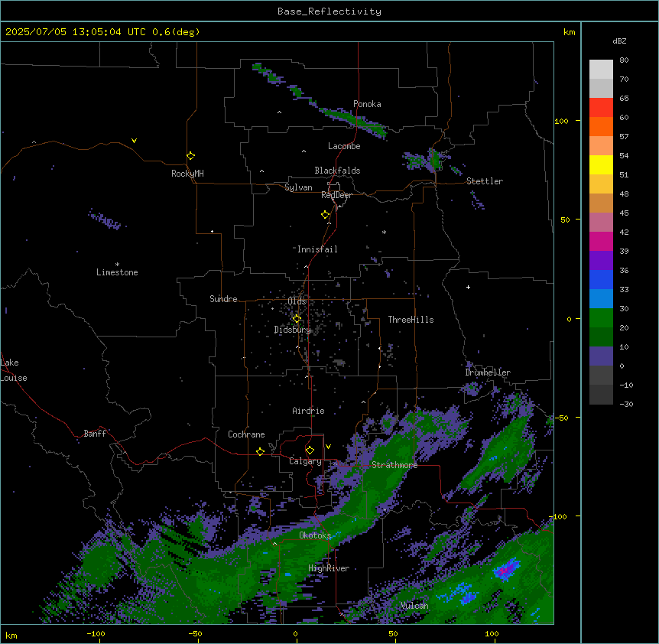Pick the magenta 42-39 dBZ legend swatch

click(601, 241)
